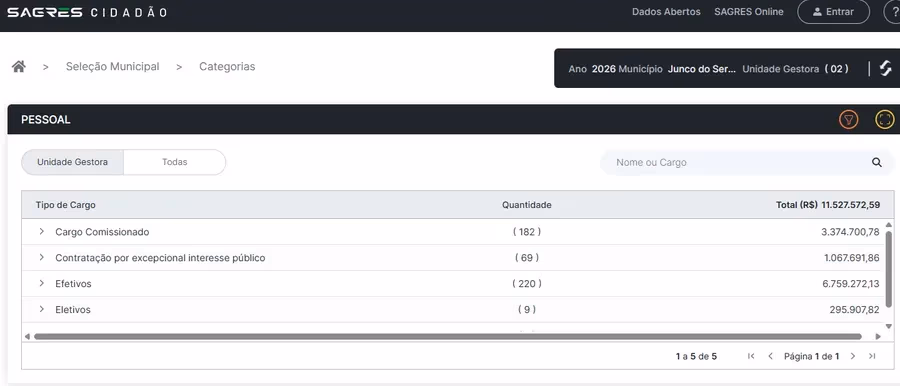The height and width of the screenshot is (386, 900).
Task: Select the Unidade Gestora toggle option
Action: [x=72, y=162]
